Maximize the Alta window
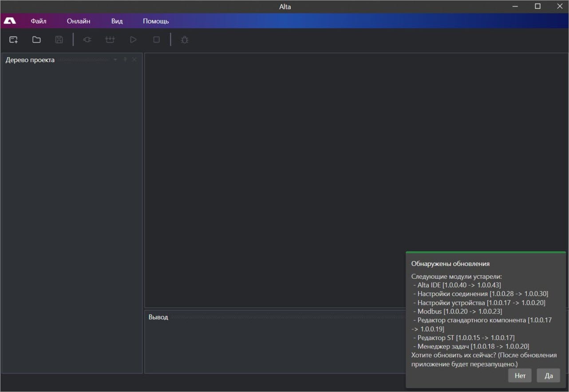The image size is (569, 392). 537,6
